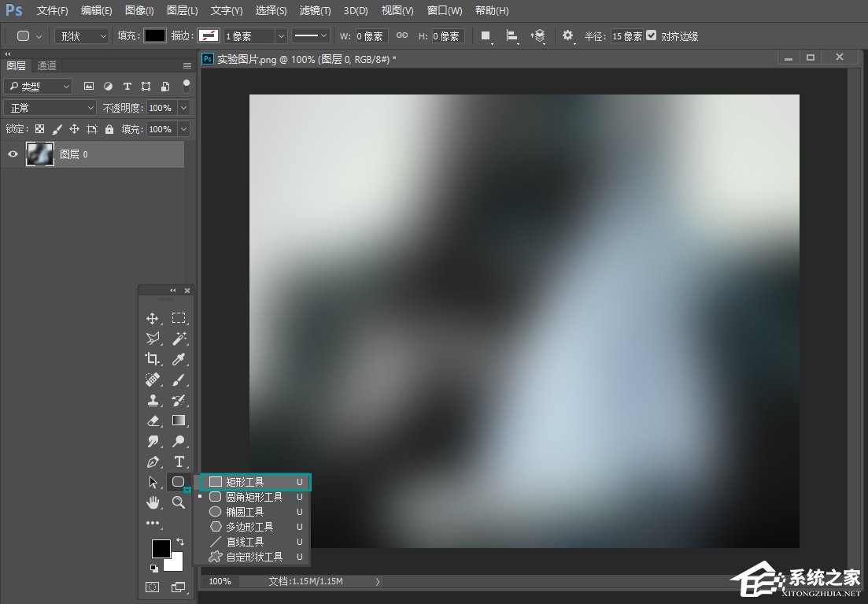The width and height of the screenshot is (868, 604).
Task: Select the Zoom magnifier tool
Action: (179, 502)
